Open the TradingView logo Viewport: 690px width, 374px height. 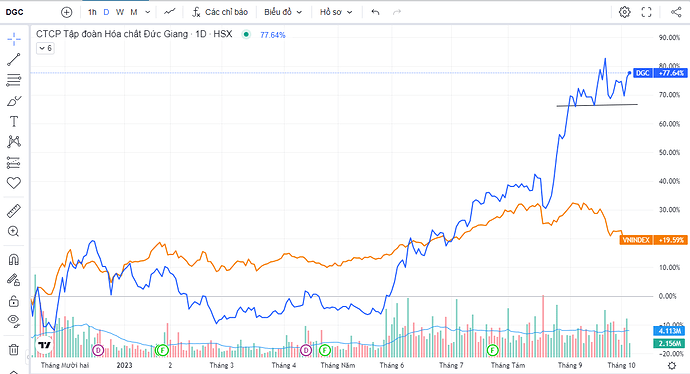pyautogui.click(x=44, y=345)
